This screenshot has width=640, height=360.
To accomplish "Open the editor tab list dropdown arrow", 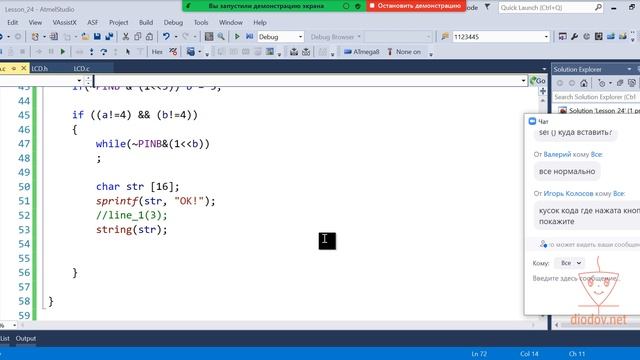I will coord(544,69).
